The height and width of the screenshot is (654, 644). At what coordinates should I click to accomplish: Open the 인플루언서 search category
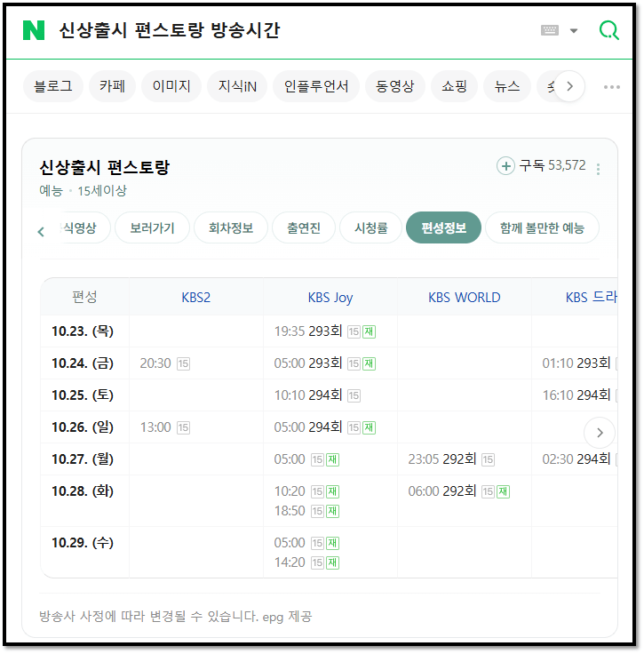[316, 86]
